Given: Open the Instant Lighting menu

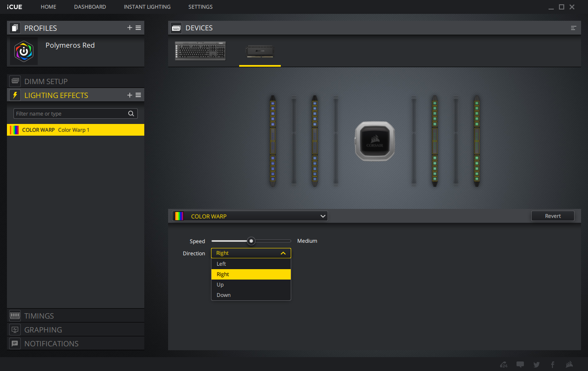Looking at the screenshot, I should (x=147, y=7).
